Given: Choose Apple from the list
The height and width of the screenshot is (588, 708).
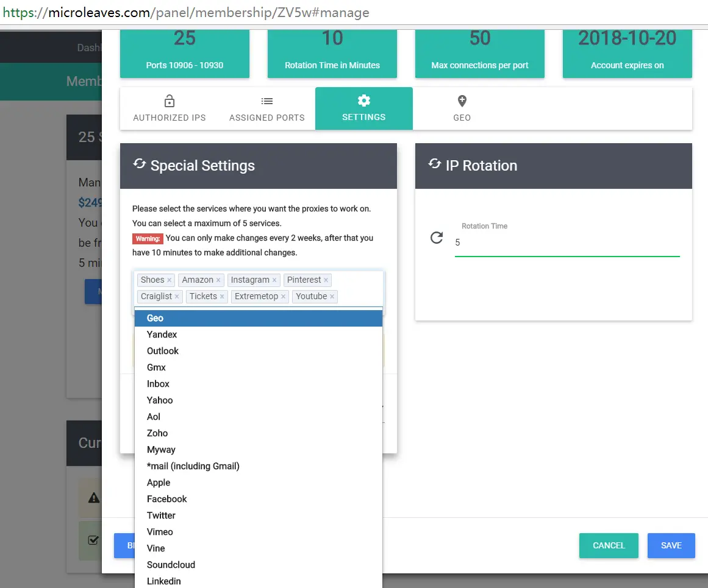Looking at the screenshot, I should click(x=259, y=483).
